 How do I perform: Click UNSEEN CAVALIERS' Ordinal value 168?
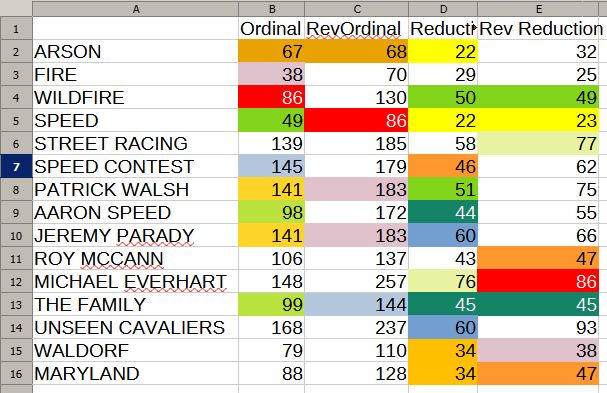tap(271, 328)
